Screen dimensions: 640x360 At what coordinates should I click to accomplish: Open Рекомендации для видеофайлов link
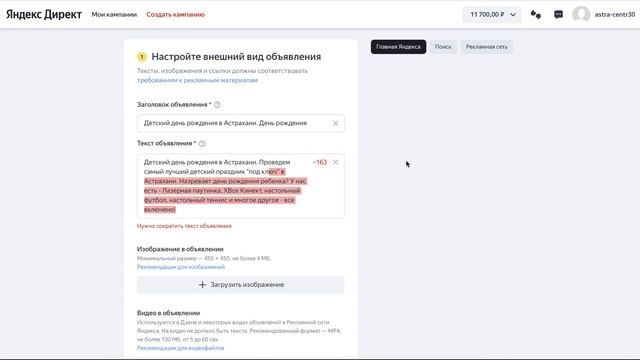click(180, 348)
